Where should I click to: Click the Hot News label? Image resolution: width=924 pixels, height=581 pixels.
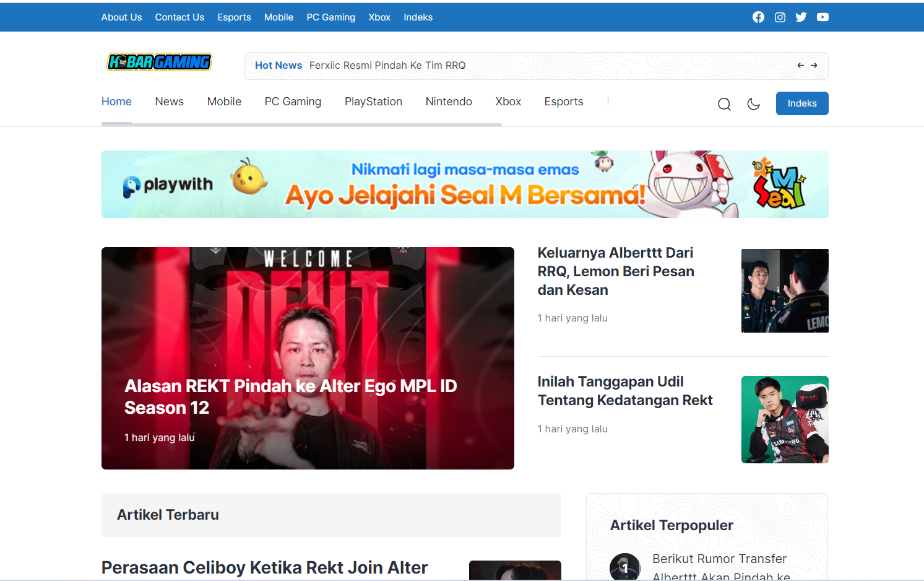278,65
